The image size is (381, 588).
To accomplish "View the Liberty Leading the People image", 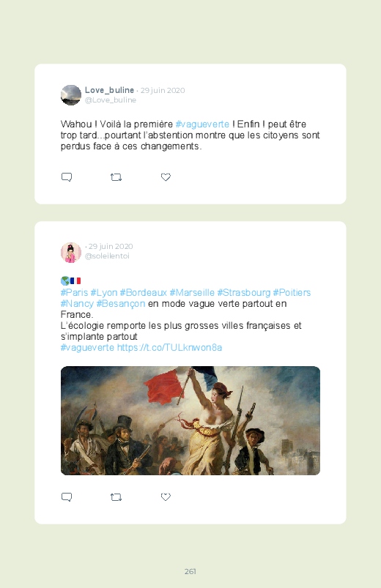I will [190, 420].
